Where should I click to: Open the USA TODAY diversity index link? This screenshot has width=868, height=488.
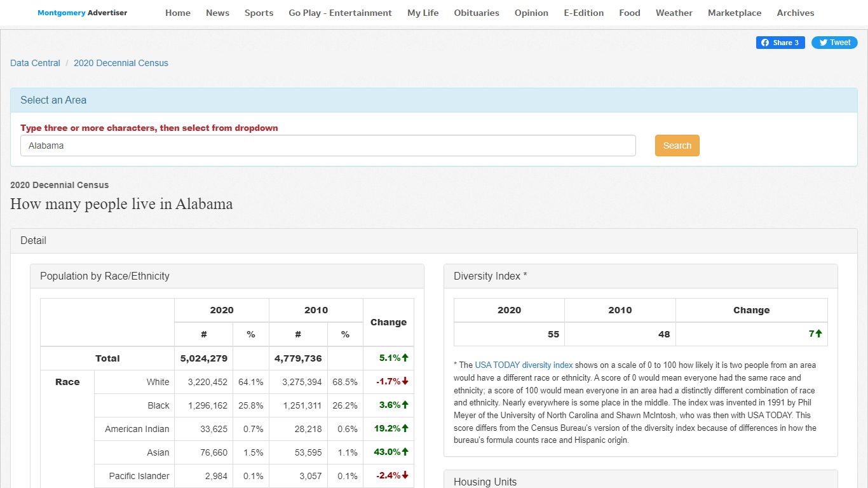tap(524, 365)
